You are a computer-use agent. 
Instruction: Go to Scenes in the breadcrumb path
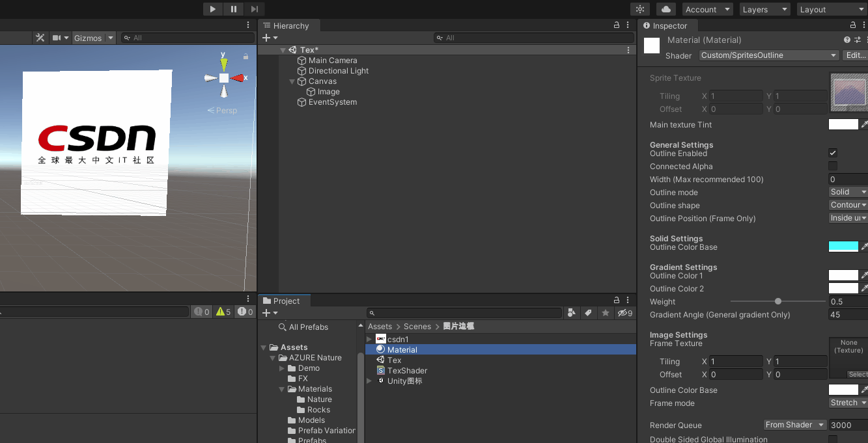point(417,327)
